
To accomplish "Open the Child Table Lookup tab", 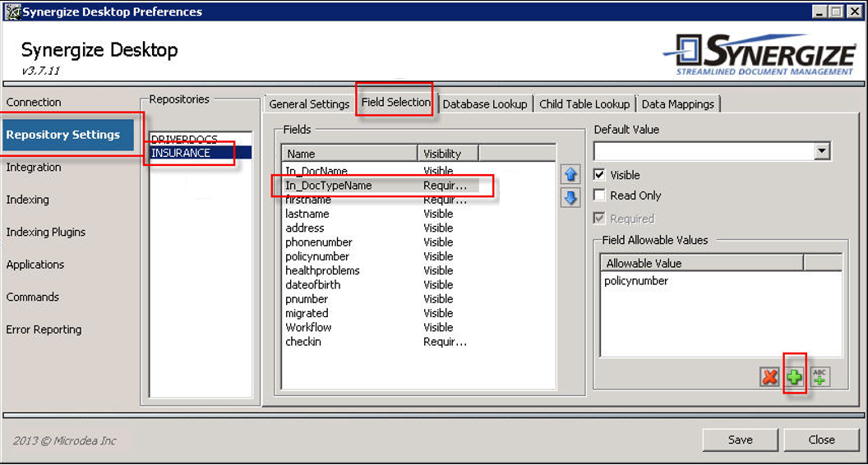I will coord(584,104).
